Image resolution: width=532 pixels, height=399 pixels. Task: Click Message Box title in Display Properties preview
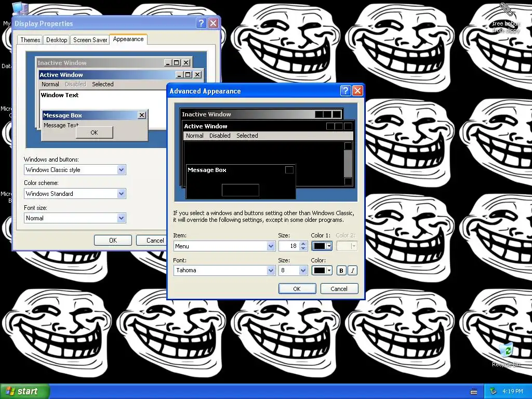[x=62, y=115]
